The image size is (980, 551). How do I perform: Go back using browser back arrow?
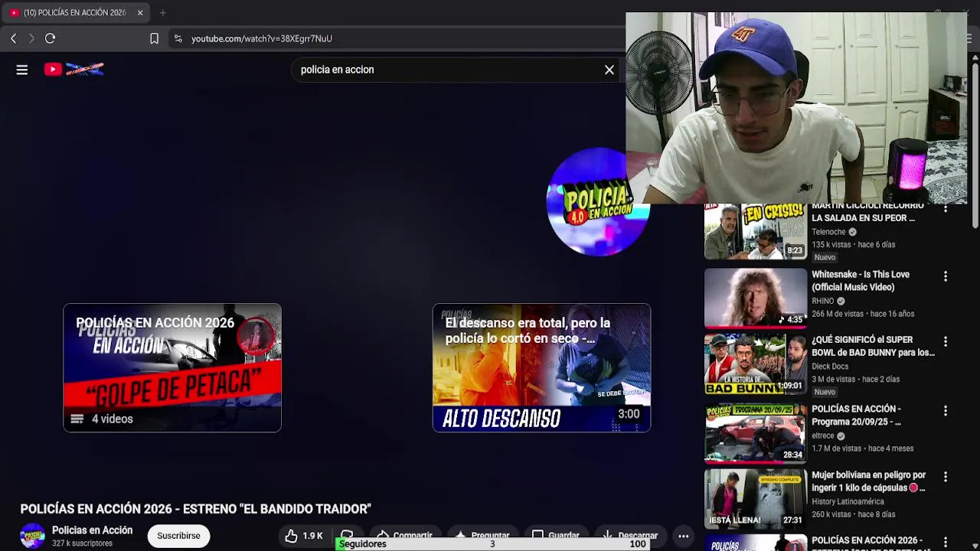14,38
